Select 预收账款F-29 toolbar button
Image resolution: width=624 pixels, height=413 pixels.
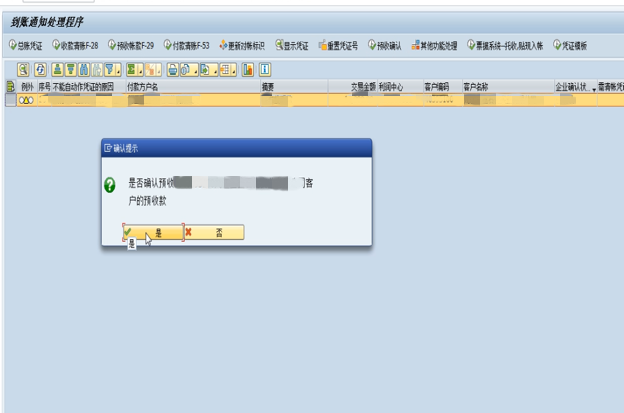tap(132, 46)
